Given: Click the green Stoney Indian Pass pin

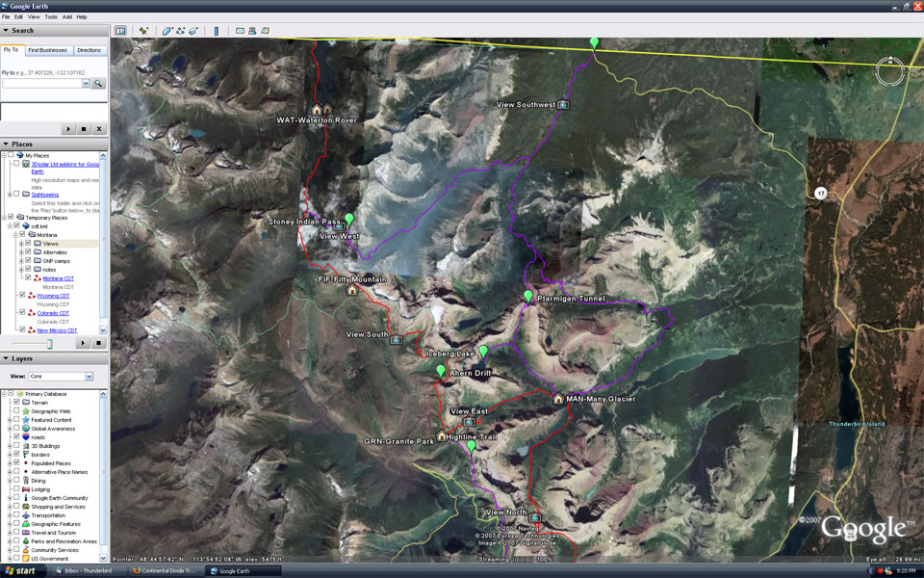Looking at the screenshot, I should click(349, 220).
